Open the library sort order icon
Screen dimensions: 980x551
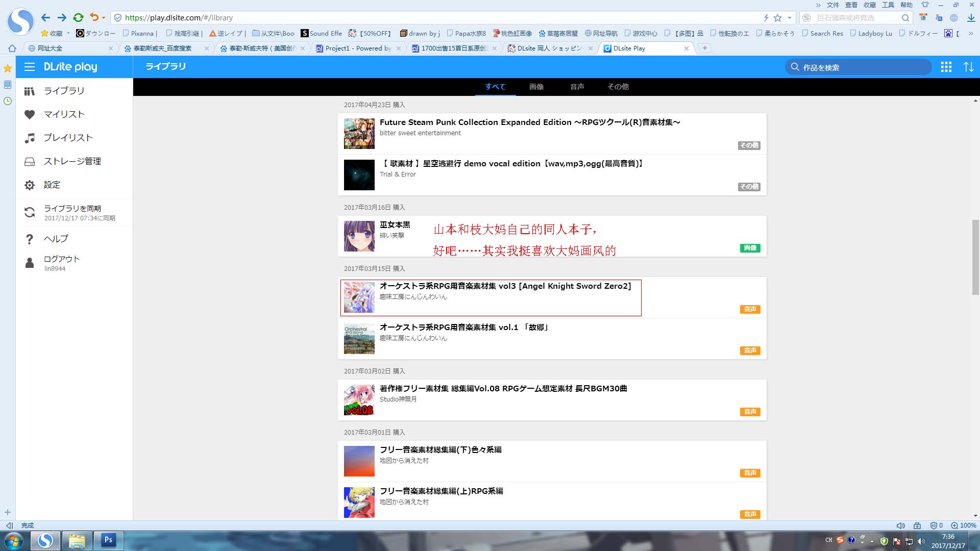(969, 67)
